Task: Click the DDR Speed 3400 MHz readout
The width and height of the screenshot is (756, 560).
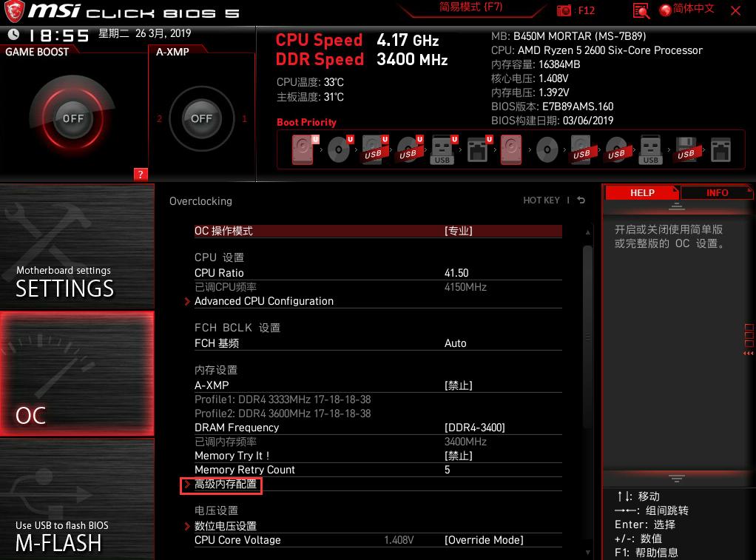Action: coord(362,59)
